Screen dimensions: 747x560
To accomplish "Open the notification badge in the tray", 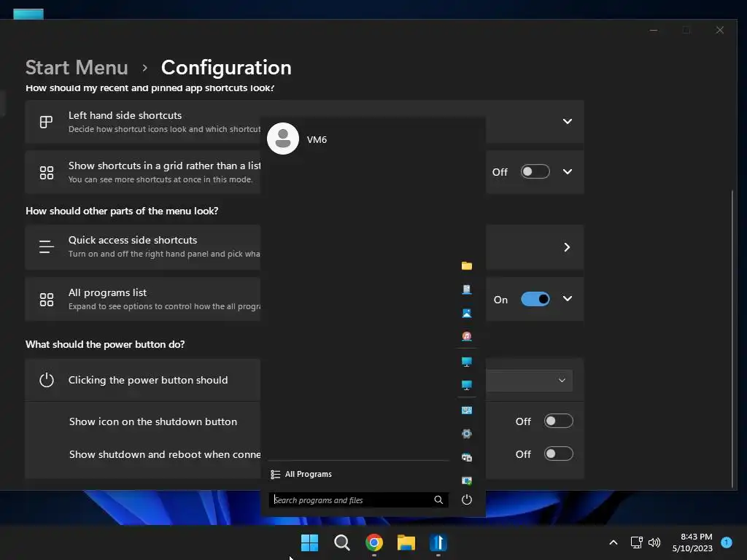I will tap(727, 542).
